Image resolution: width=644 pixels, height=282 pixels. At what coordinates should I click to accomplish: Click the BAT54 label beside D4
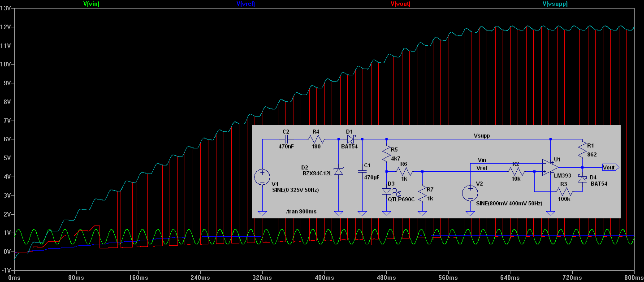point(599,183)
